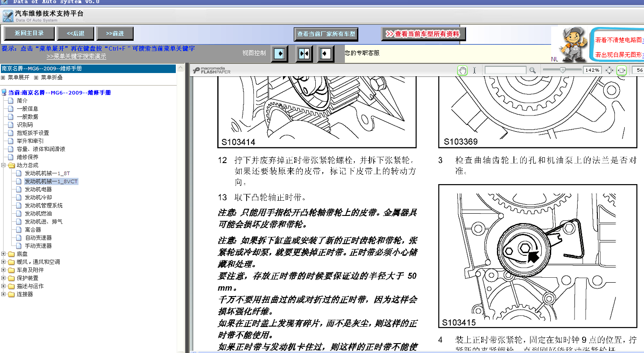Screen dimensions: 644x353
Task: Click the left-arrow view control button
Action: [326, 54]
